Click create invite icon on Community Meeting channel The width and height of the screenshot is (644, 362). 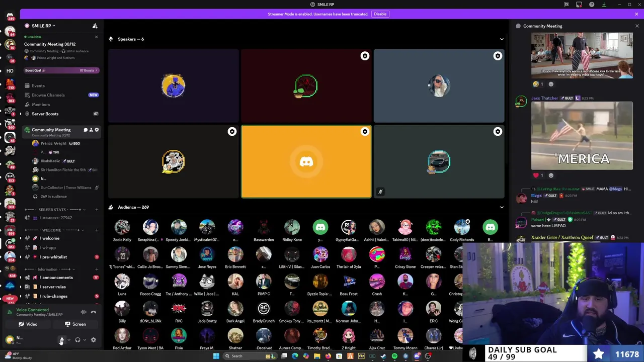pos(91,130)
